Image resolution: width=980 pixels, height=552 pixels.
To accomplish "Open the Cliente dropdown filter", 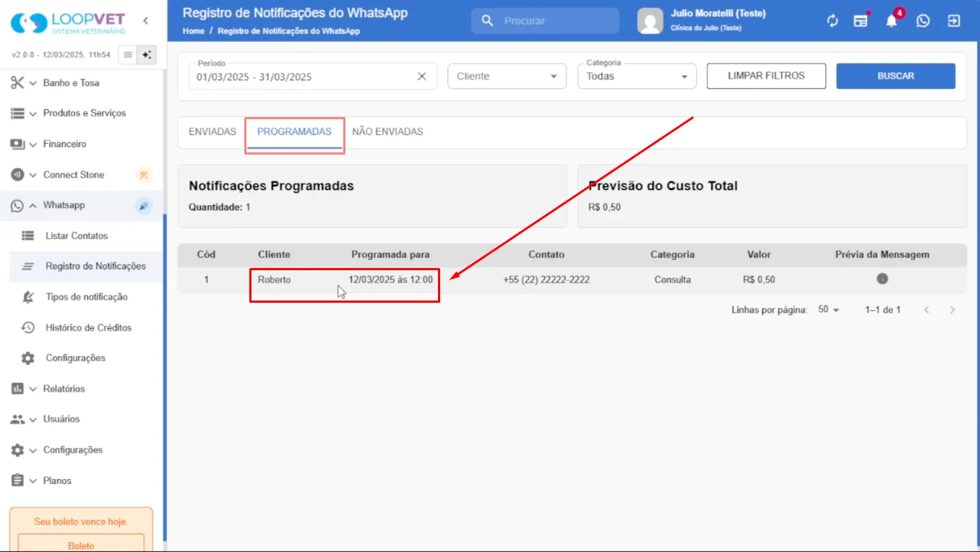I will (x=507, y=77).
